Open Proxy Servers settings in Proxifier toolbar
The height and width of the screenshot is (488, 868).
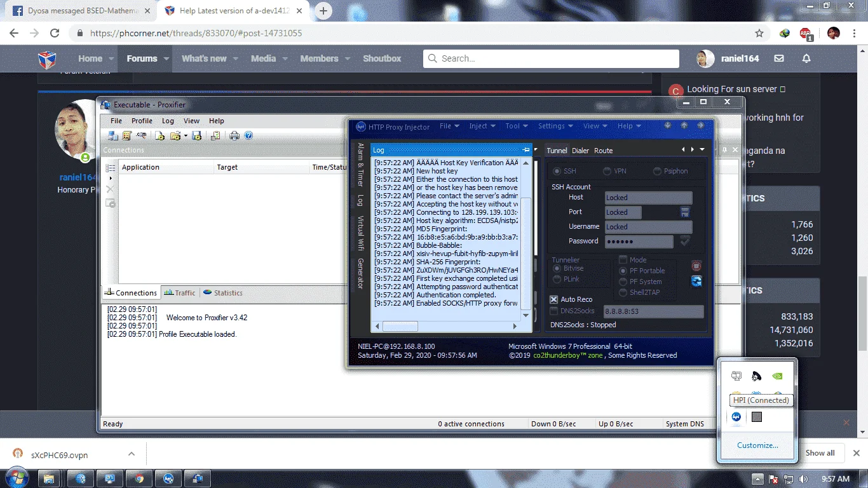click(x=113, y=135)
